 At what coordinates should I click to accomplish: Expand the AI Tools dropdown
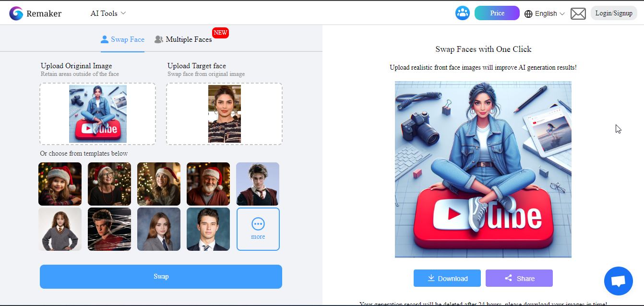[108, 13]
